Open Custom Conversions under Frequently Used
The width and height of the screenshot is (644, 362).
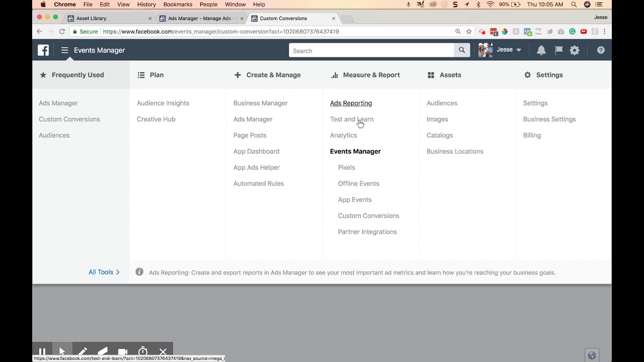point(69,119)
